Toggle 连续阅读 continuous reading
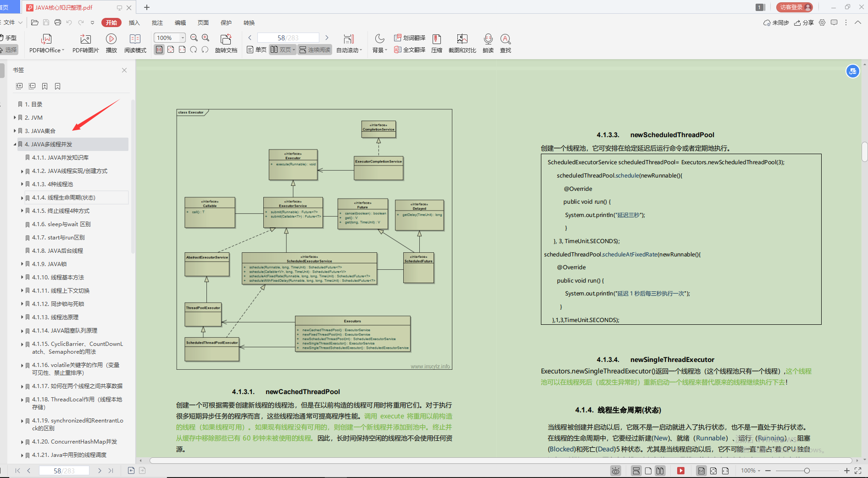 click(x=315, y=50)
